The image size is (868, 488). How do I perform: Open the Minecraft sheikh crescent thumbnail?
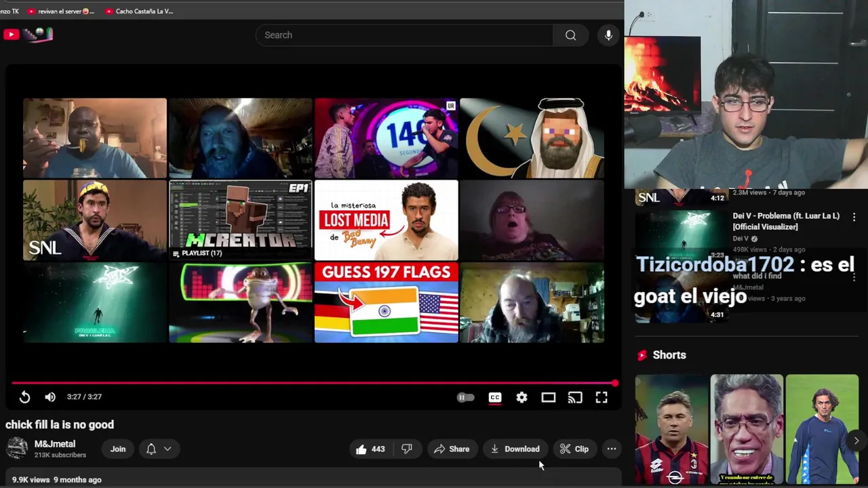(x=532, y=138)
